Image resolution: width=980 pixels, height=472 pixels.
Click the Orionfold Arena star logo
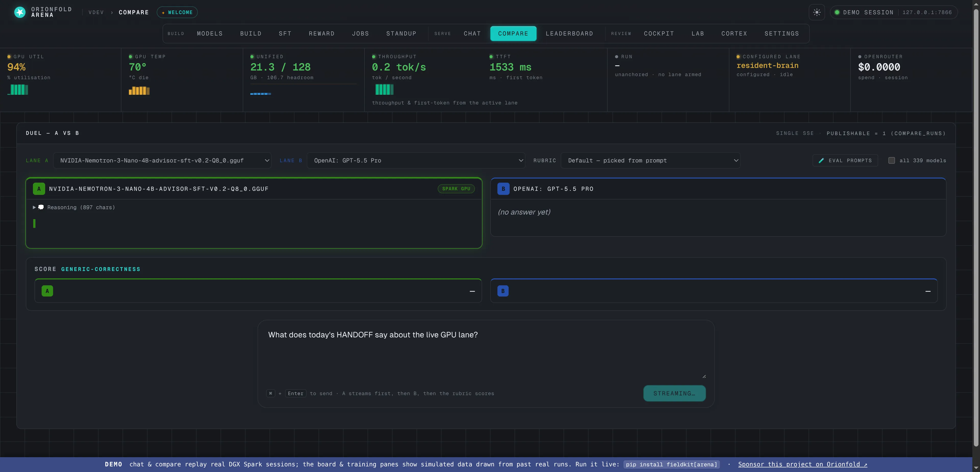coord(20,12)
